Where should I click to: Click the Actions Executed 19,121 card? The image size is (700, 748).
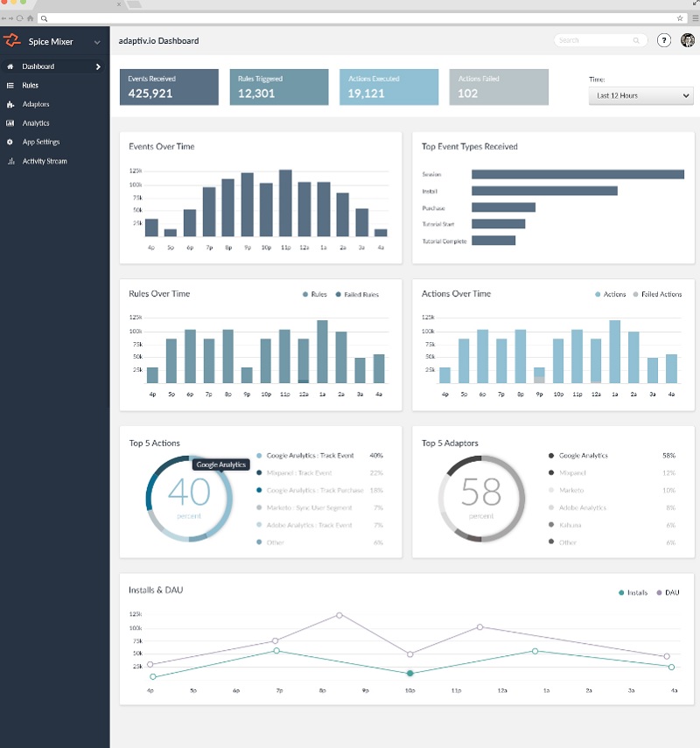[x=388, y=87]
